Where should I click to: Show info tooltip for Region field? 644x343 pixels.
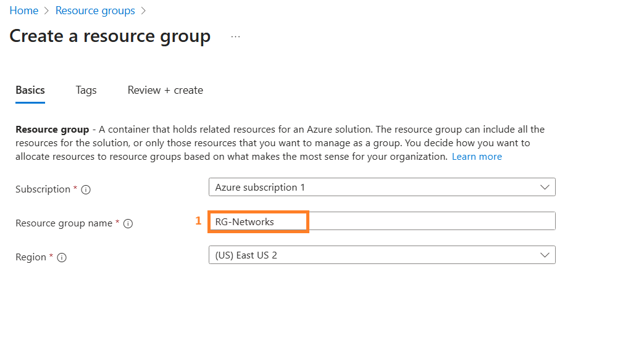pos(62,258)
